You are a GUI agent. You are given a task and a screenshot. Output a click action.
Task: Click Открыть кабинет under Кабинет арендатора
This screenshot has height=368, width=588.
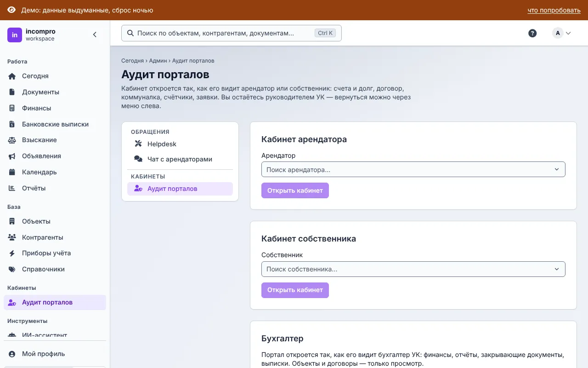[x=295, y=190]
